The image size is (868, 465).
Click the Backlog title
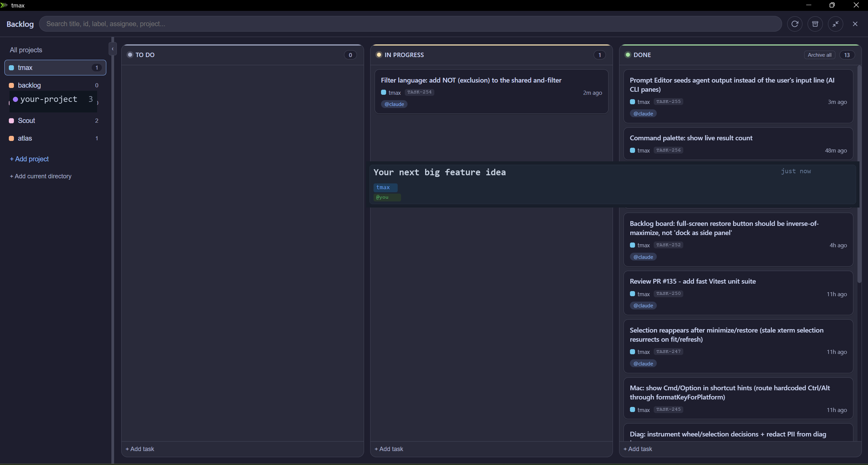[x=20, y=24]
